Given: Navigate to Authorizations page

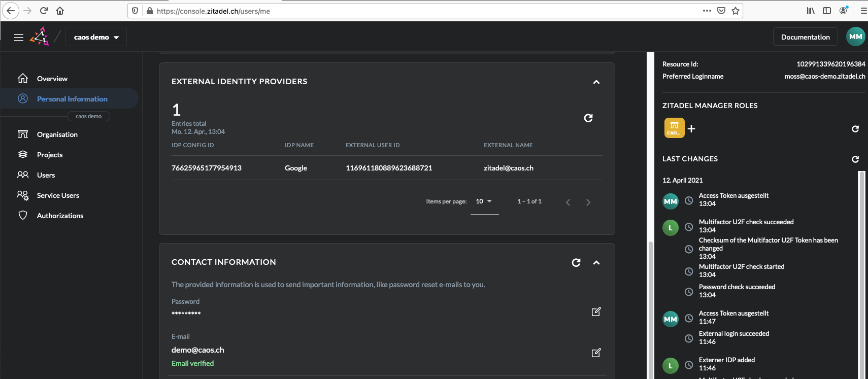Looking at the screenshot, I should pyautogui.click(x=60, y=216).
